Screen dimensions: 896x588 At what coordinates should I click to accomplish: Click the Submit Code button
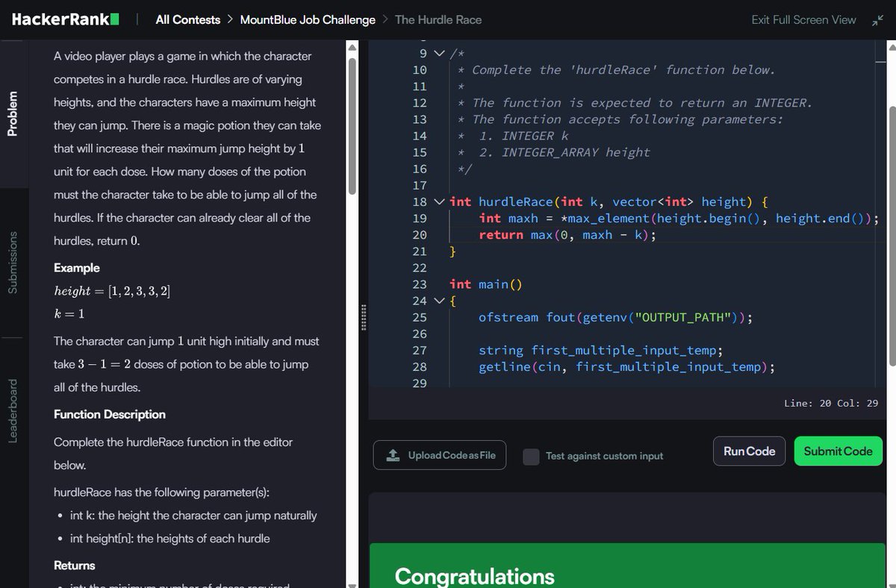tap(838, 451)
